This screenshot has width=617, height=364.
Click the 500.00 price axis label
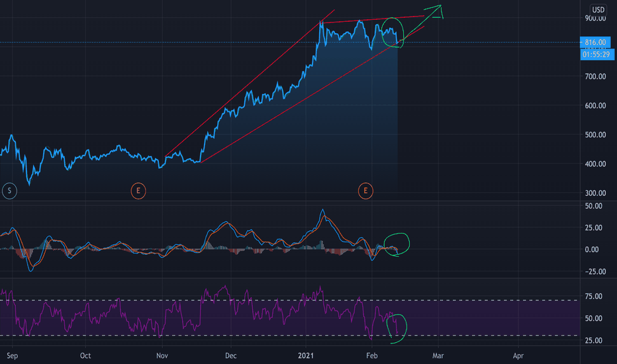[x=595, y=134]
